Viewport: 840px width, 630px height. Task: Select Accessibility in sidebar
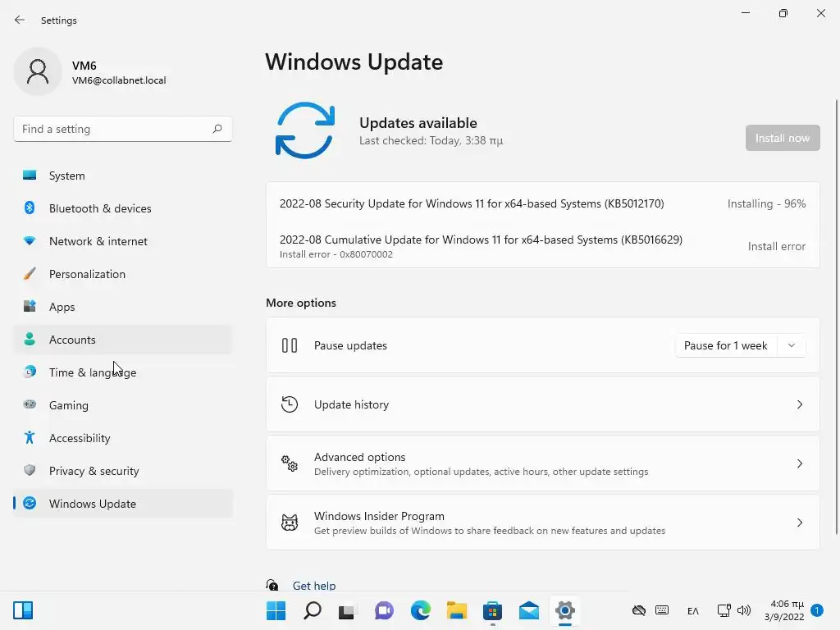tap(123, 438)
